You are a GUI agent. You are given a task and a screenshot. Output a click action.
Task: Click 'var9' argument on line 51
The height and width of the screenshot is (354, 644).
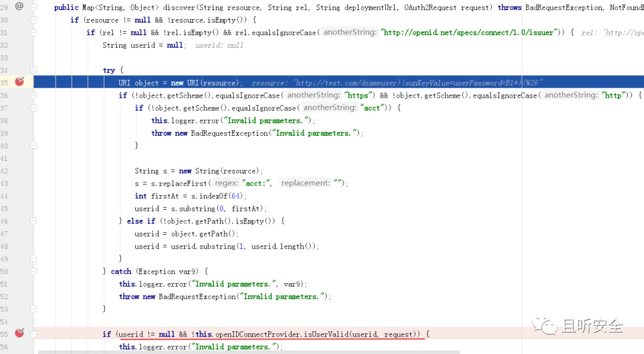point(292,284)
